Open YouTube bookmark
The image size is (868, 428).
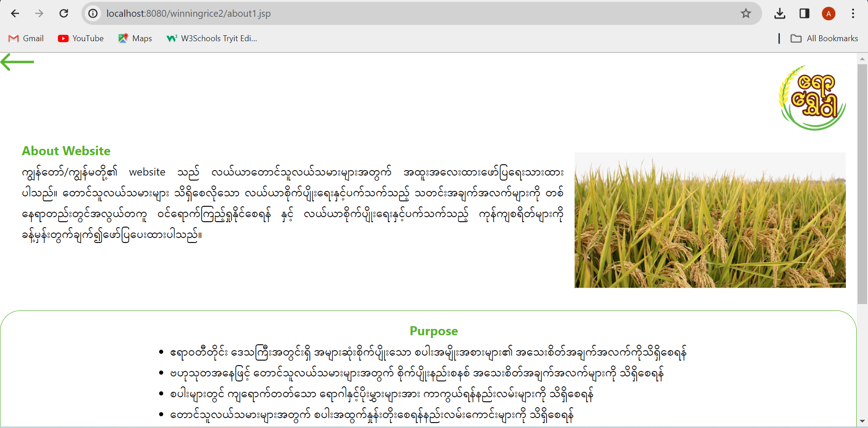[81, 38]
